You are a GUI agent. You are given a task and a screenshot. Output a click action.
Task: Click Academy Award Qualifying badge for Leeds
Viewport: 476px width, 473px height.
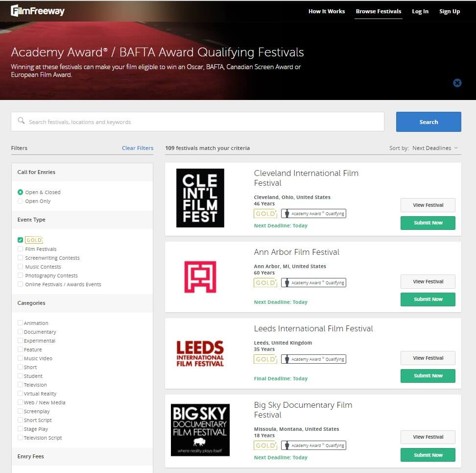click(313, 359)
